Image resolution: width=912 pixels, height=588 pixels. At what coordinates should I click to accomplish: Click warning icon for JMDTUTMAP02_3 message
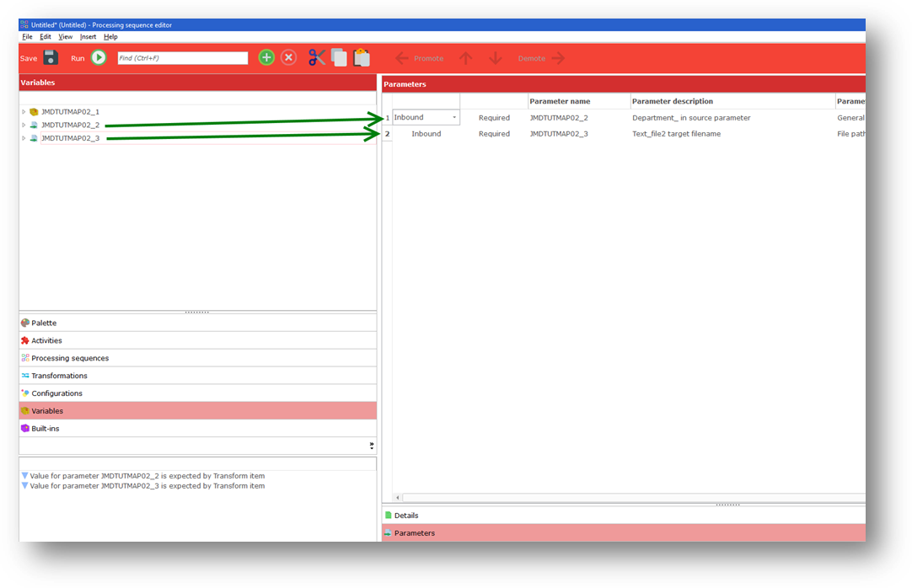point(24,485)
